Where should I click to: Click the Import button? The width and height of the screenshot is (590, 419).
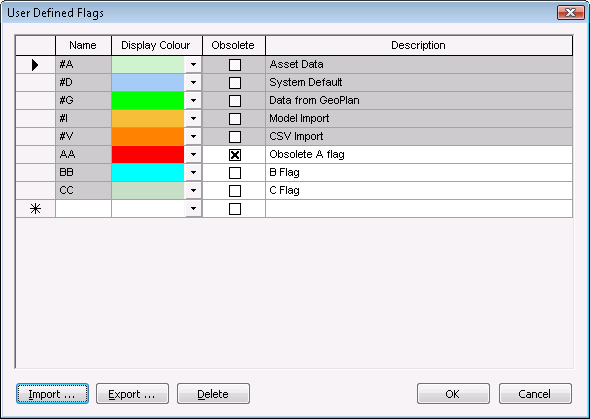[x=52, y=394]
